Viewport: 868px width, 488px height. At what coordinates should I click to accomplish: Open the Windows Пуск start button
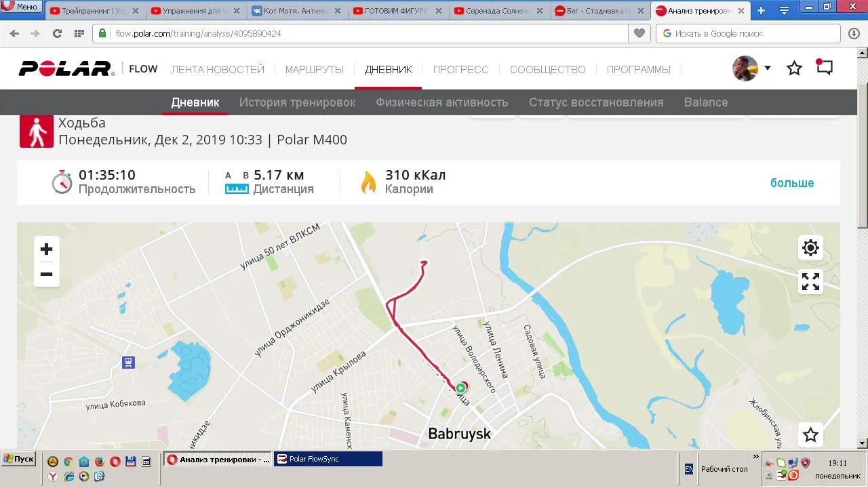point(19,459)
